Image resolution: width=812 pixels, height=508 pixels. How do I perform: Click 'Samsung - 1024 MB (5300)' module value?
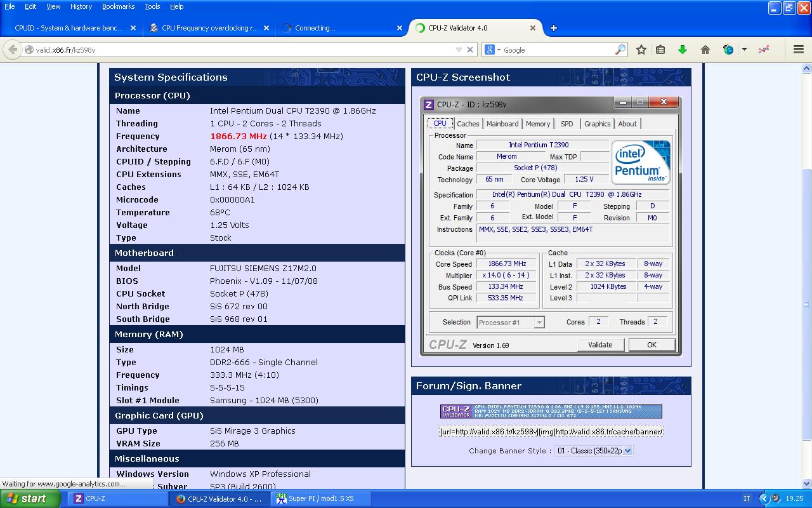(x=265, y=400)
